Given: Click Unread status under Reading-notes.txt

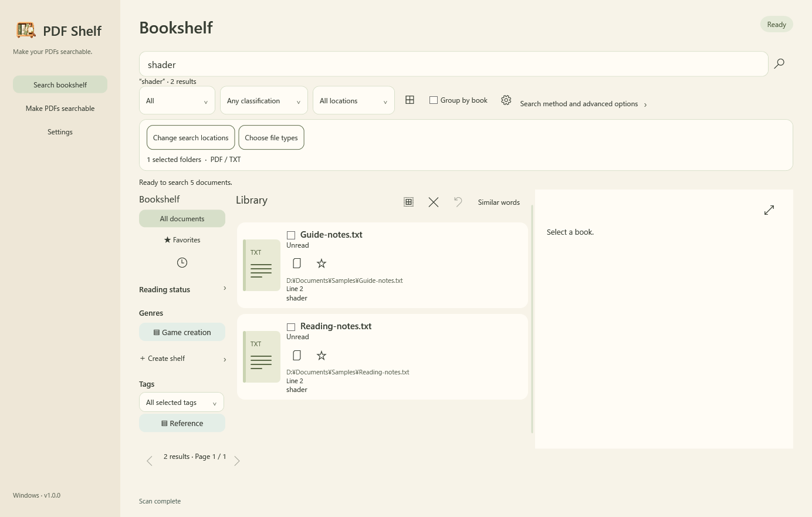Looking at the screenshot, I should 297,337.
